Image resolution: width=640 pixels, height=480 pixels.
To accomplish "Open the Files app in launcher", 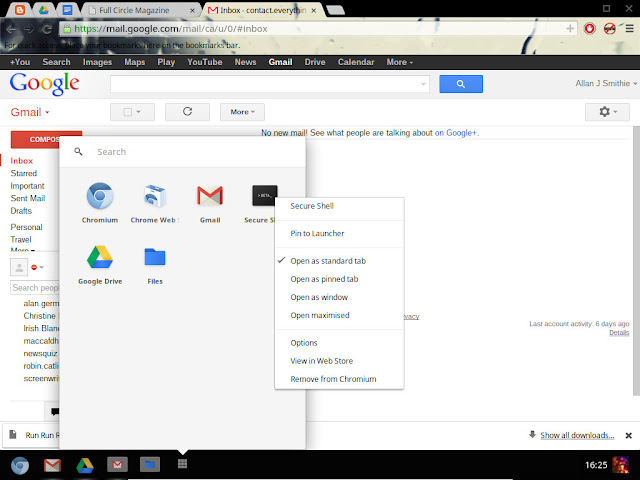I will tap(155, 257).
